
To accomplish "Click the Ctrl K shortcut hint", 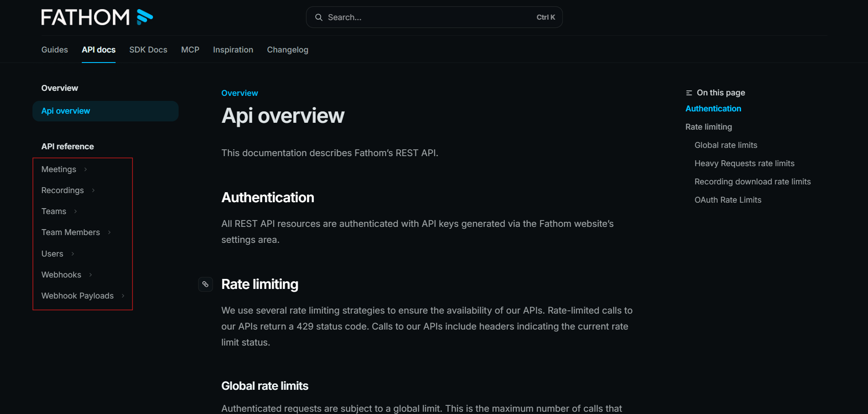I will tap(546, 17).
